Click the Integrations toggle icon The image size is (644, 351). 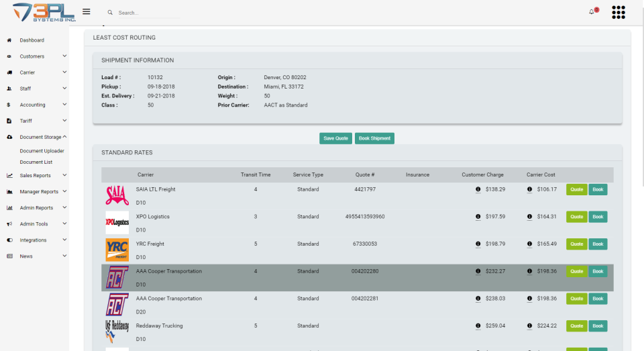9,240
